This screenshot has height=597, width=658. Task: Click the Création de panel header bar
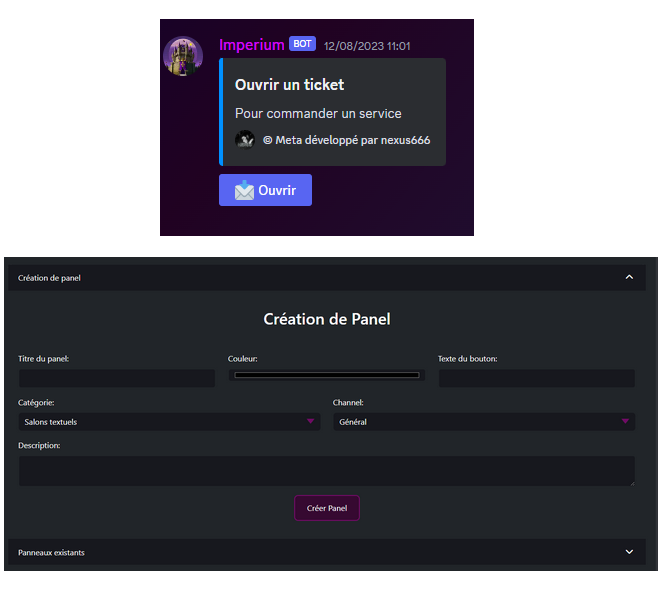coord(327,278)
